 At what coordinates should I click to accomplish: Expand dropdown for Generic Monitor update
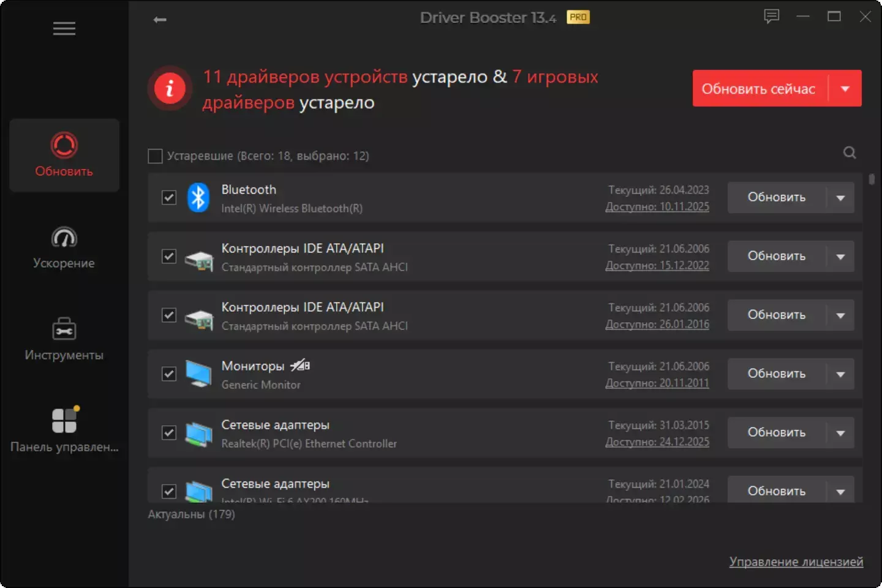pos(840,374)
